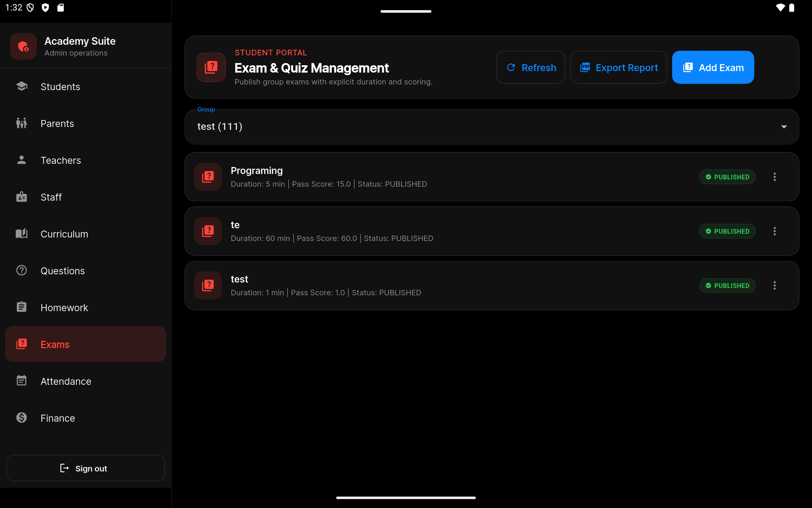Click the 'STUDENT PORTAL' label

271,52
